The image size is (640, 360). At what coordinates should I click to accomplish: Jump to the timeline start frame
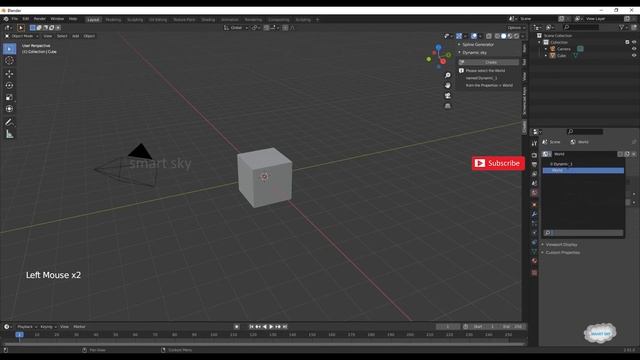pyautogui.click(x=251, y=327)
